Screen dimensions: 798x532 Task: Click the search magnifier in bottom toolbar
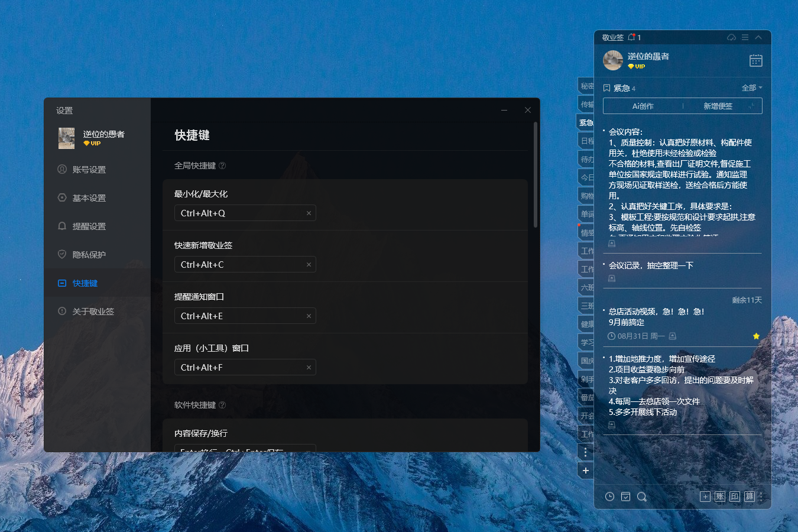point(642,497)
